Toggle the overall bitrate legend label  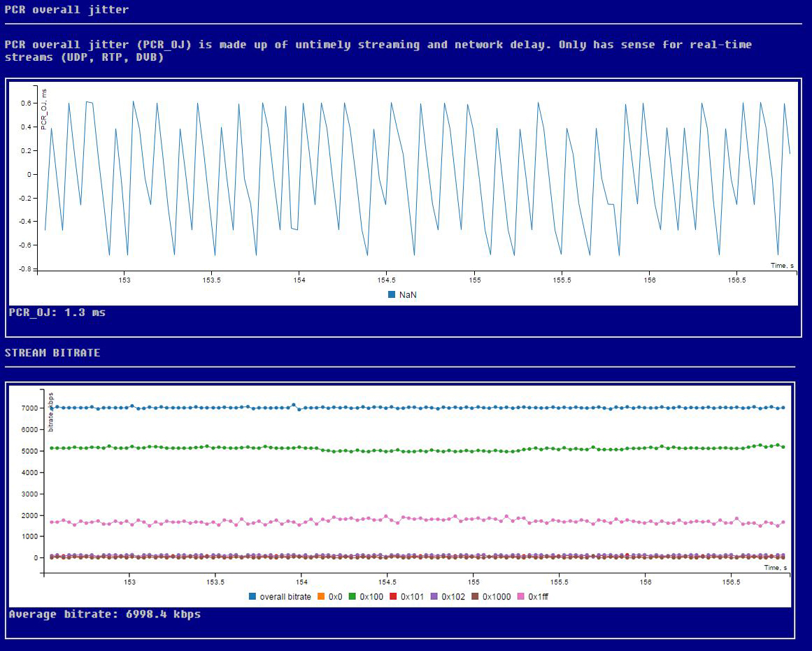285,596
